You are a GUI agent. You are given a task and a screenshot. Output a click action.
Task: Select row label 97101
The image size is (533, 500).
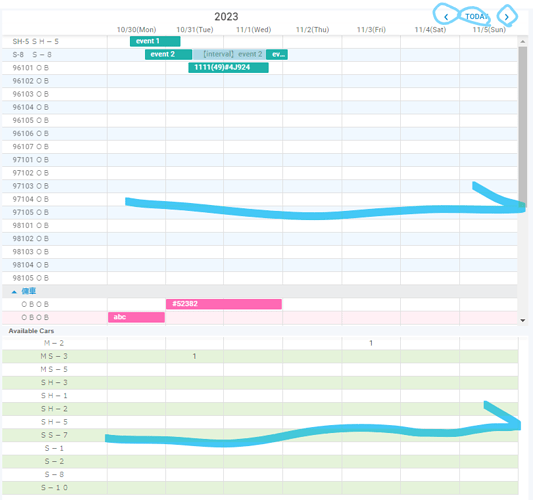click(31, 160)
